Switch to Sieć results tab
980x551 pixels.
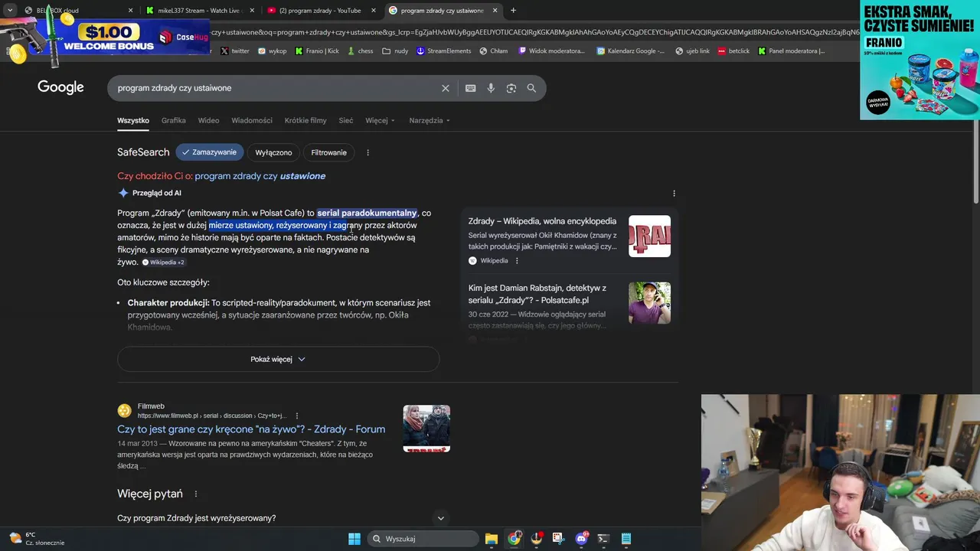pos(346,120)
